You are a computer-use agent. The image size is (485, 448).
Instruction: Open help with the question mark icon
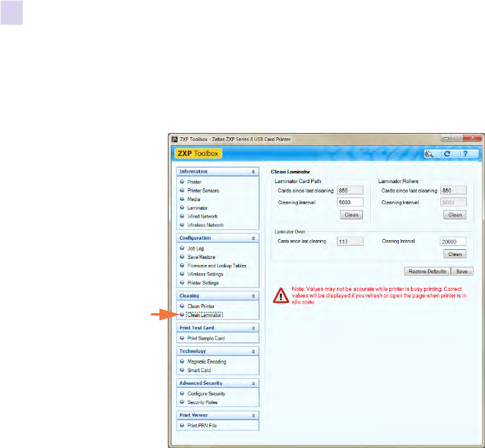tap(465, 154)
